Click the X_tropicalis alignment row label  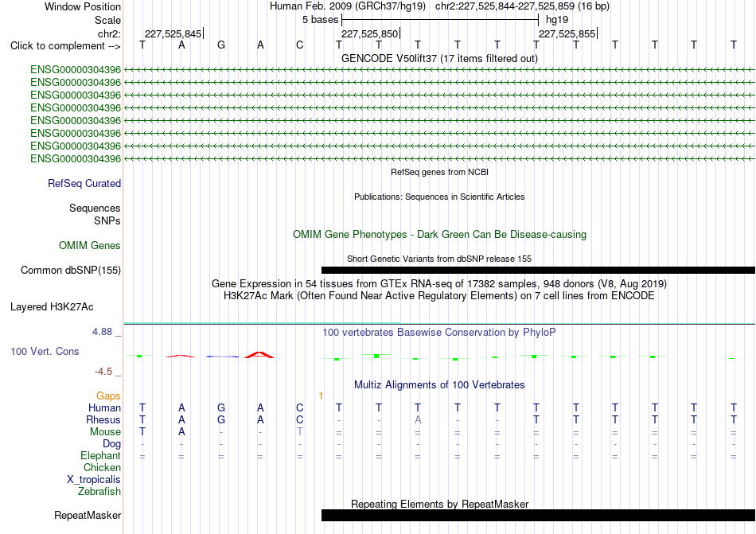click(x=94, y=480)
